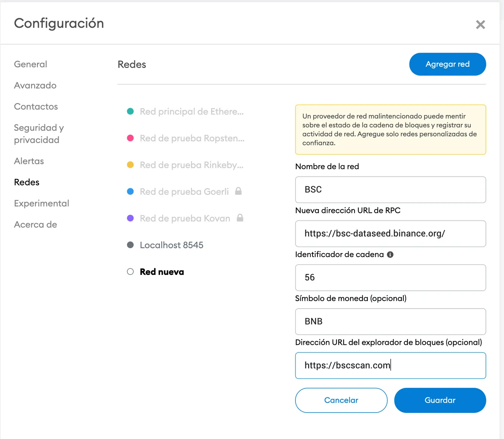Select the Localhost 8545 network entry

(171, 245)
